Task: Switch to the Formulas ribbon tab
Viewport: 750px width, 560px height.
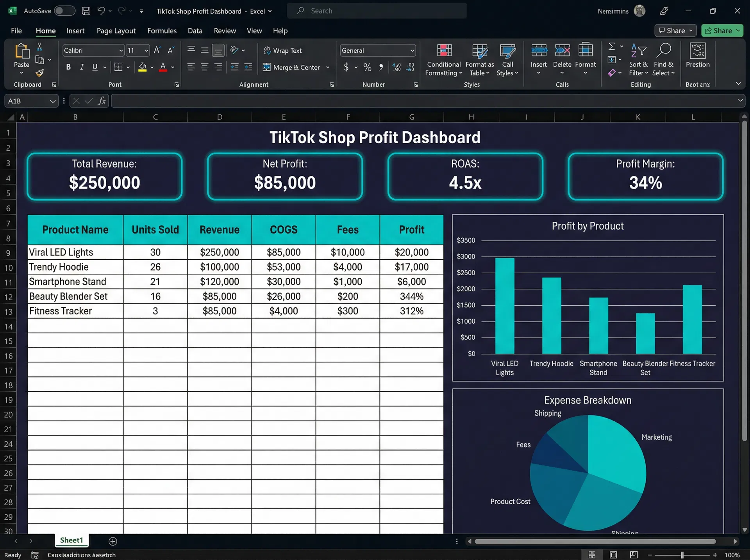Action: click(162, 30)
